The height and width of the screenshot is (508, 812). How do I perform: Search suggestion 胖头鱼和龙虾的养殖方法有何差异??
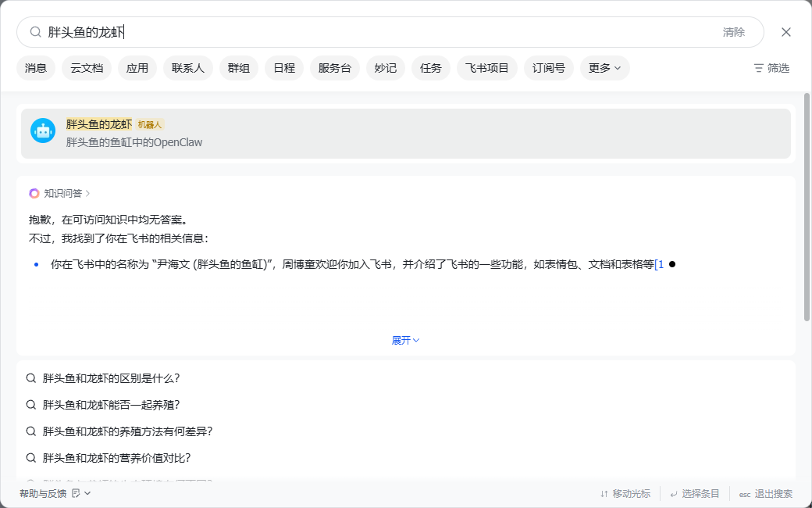(127, 431)
